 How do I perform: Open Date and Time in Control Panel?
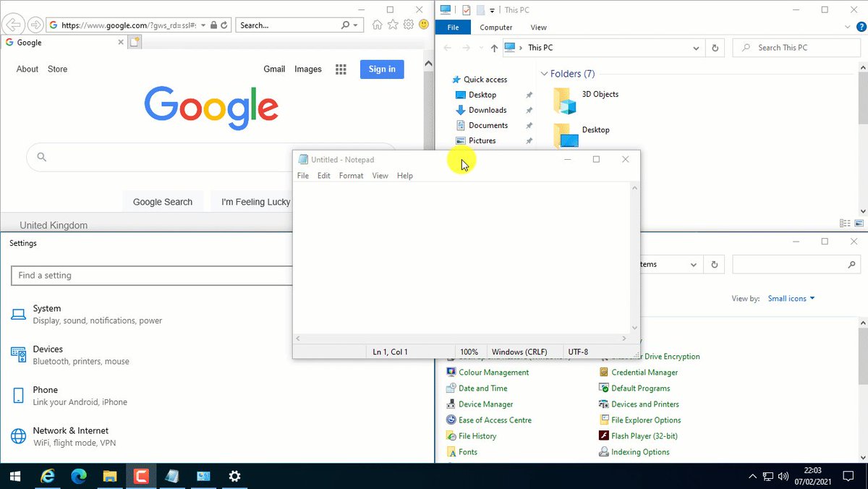pos(476,388)
